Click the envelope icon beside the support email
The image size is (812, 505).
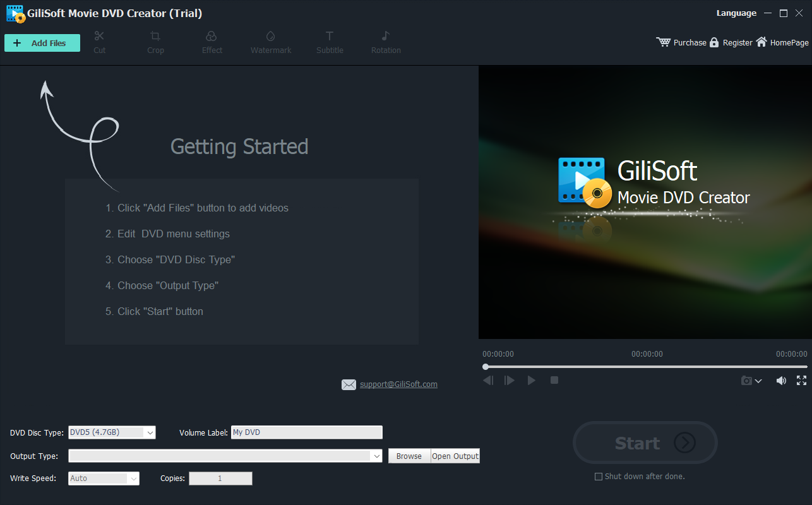pos(349,384)
